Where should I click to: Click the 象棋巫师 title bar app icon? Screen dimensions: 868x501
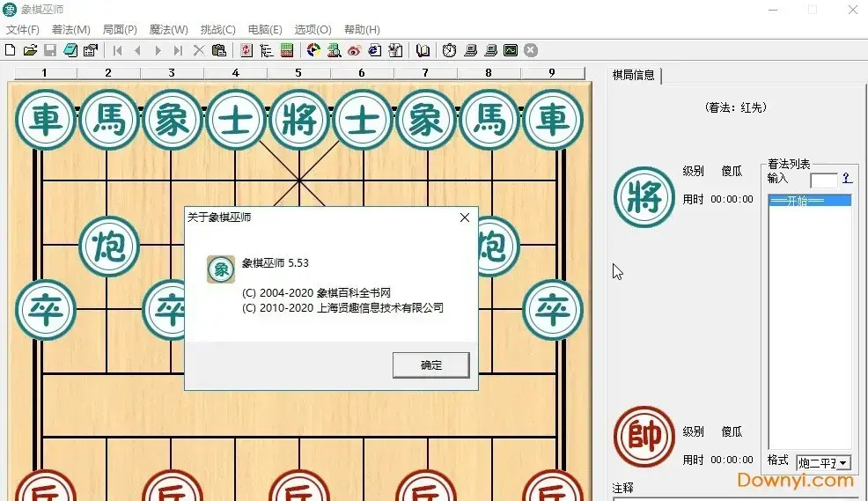10,10
